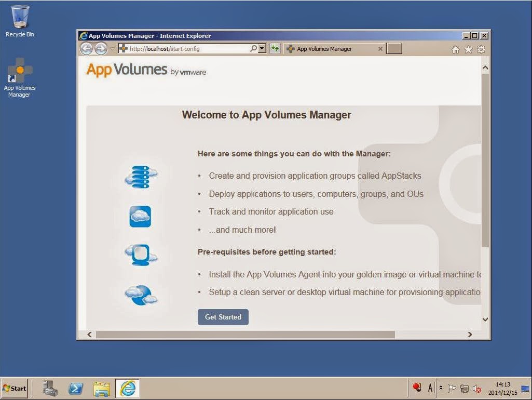The width and height of the screenshot is (532, 400).
Task: Open Favorites with the star icon
Action: coord(468,48)
